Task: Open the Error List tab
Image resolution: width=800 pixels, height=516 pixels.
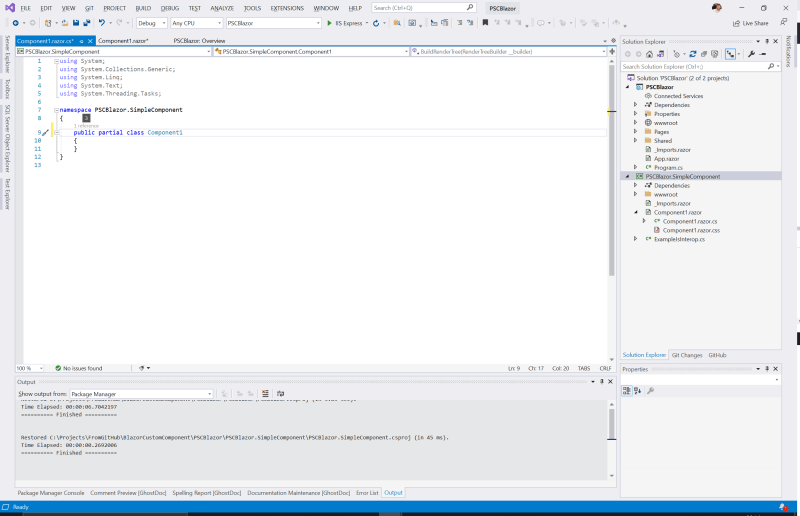Action: tap(367, 493)
